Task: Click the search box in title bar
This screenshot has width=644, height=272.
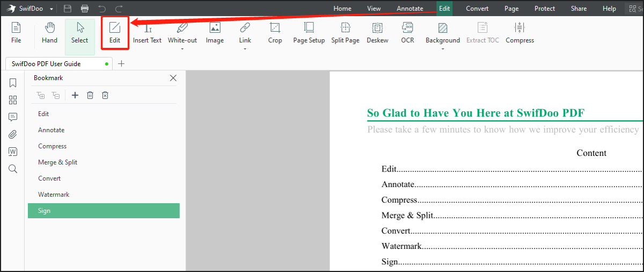Action: (634, 9)
